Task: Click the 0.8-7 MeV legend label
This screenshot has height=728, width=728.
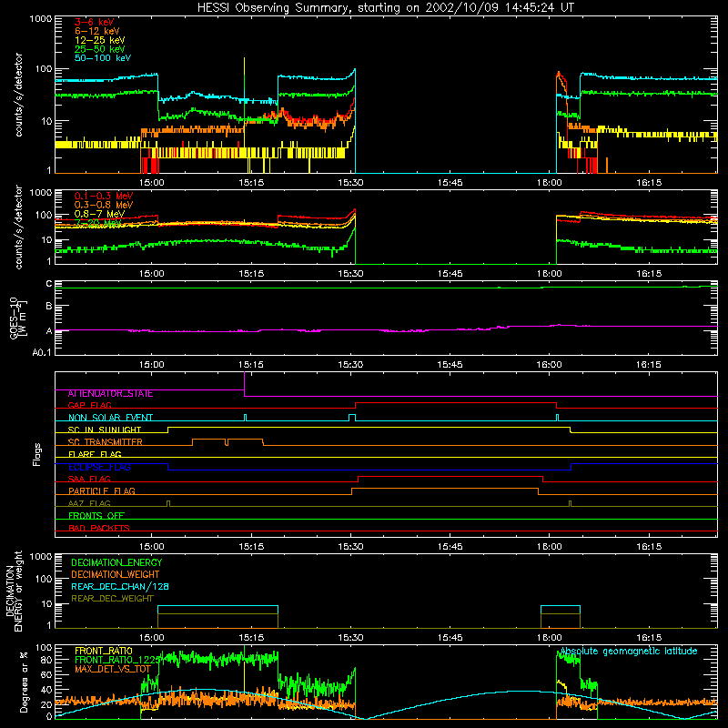Action: pyautogui.click(x=99, y=214)
